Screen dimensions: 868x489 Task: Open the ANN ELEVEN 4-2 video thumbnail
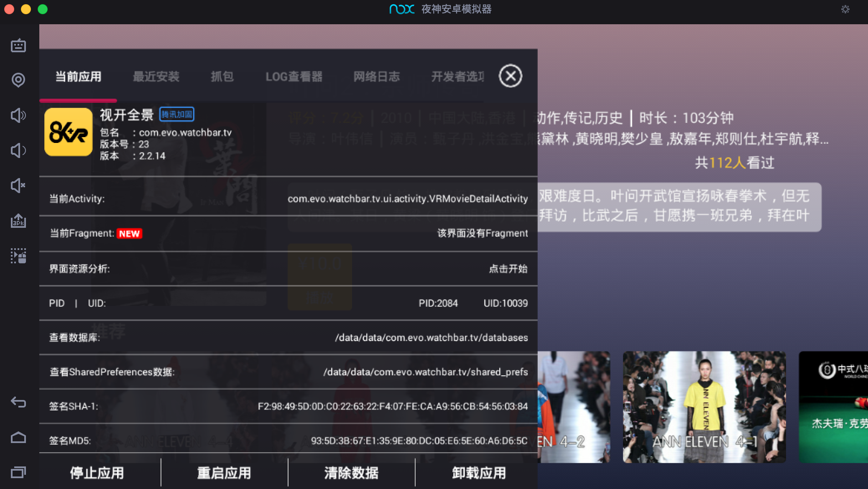click(x=574, y=407)
